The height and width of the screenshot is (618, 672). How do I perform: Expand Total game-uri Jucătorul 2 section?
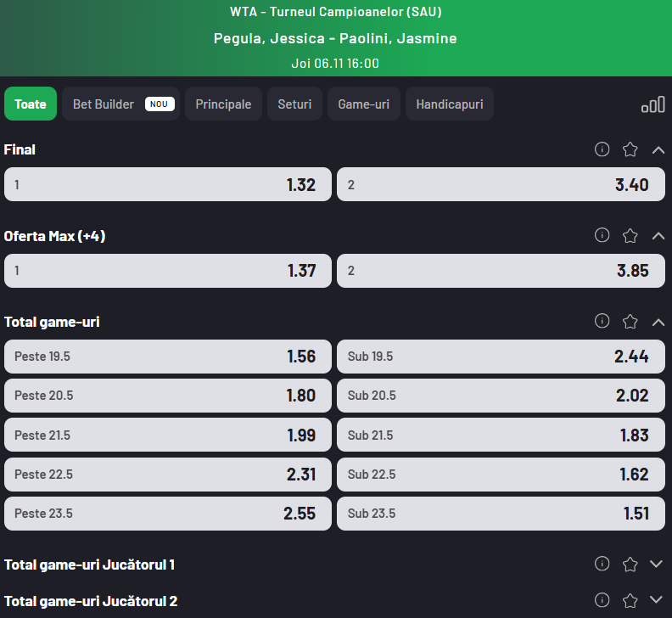coord(656,600)
